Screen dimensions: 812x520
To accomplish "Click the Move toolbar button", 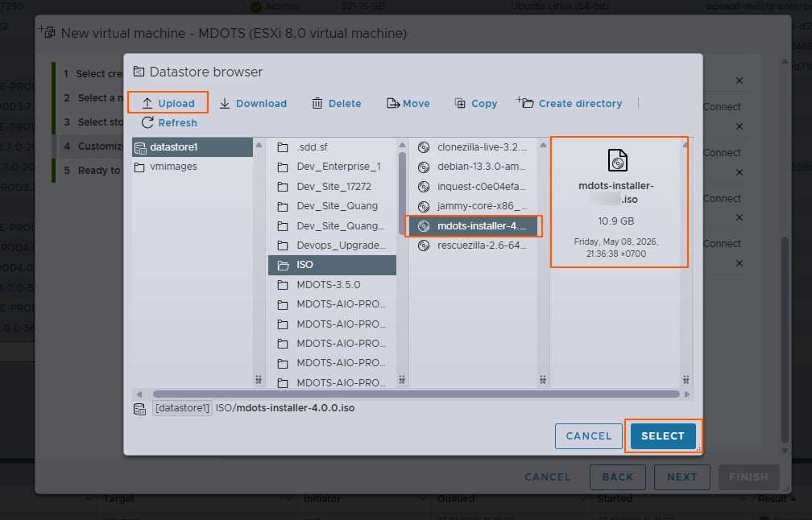I will pos(408,104).
